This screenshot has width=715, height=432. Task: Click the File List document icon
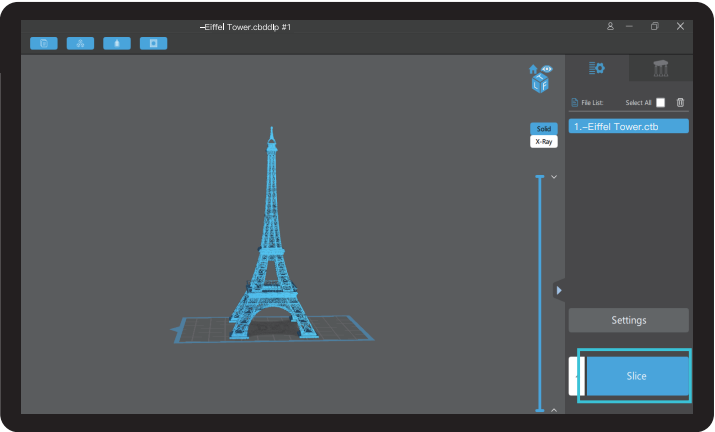(x=575, y=103)
